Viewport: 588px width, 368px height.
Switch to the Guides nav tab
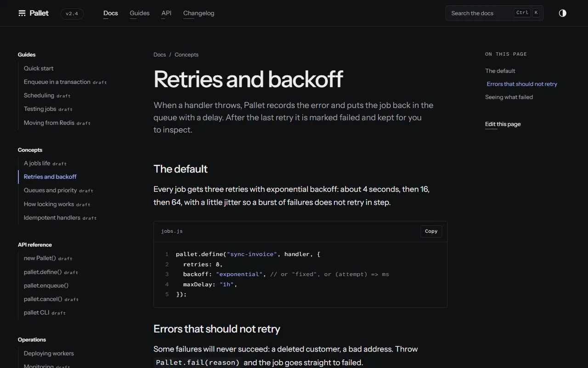140,13
